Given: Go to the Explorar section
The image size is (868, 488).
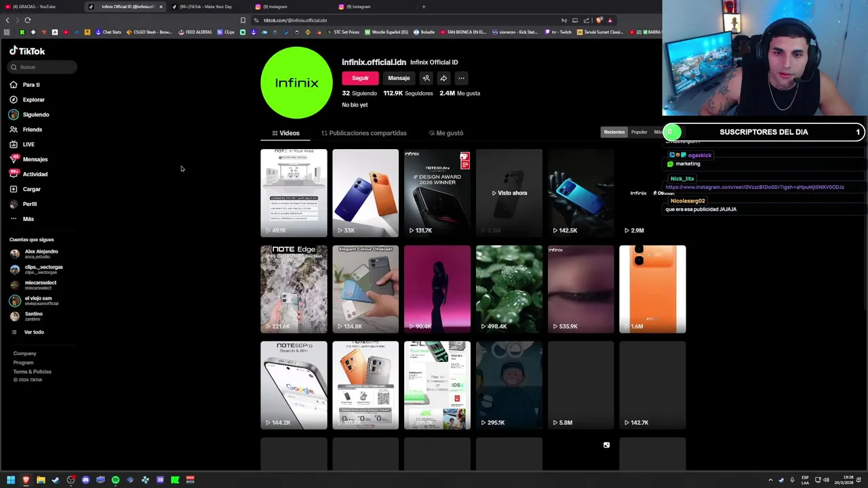Looking at the screenshot, I should coord(27,100).
